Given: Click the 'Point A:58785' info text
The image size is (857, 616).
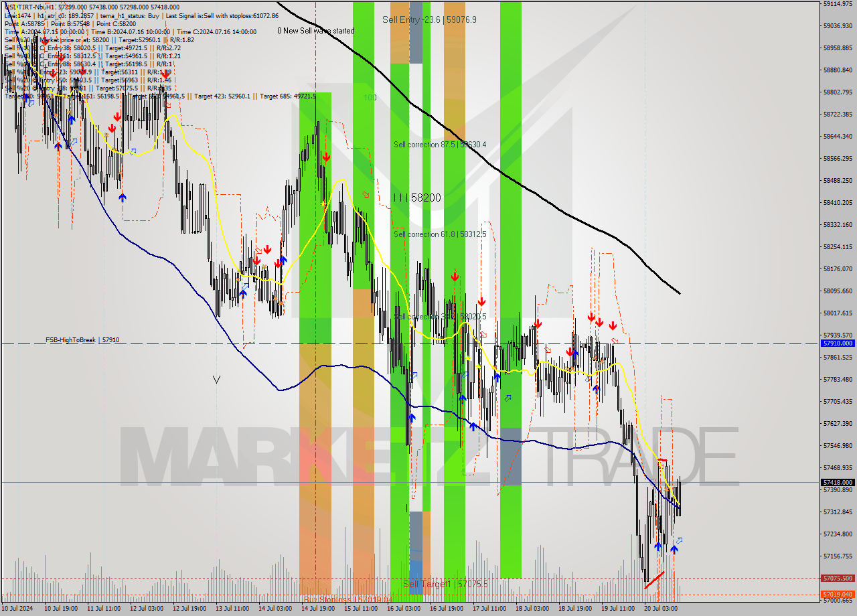Looking at the screenshot, I should point(25,23).
